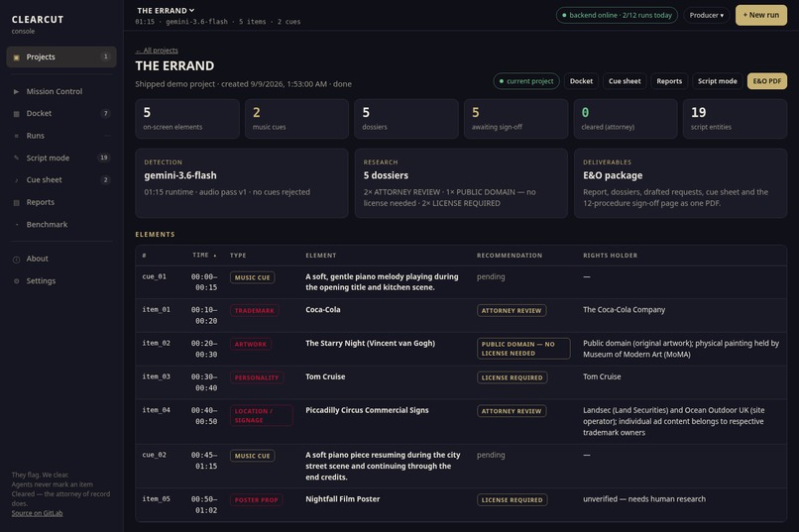Click the item_05 row identifier

[x=156, y=499]
